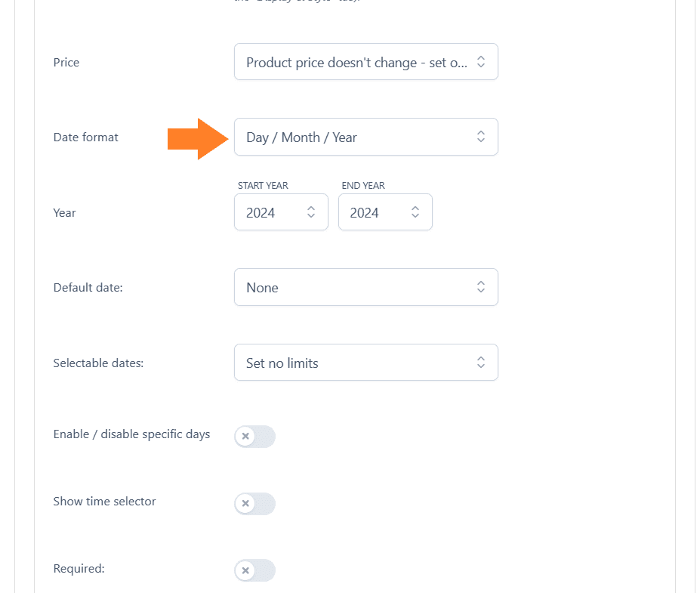
Task: Click the chevron icon in Default date field
Action: (481, 286)
